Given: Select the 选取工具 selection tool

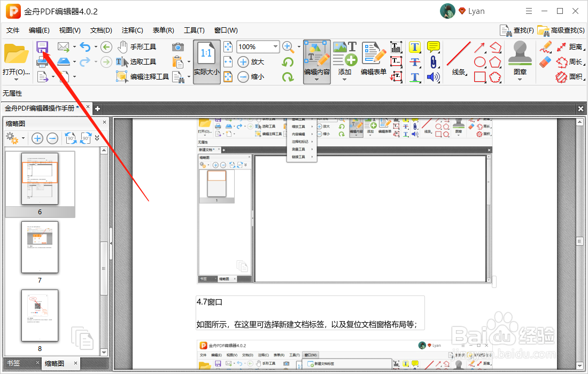Looking at the screenshot, I should click(x=136, y=62).
